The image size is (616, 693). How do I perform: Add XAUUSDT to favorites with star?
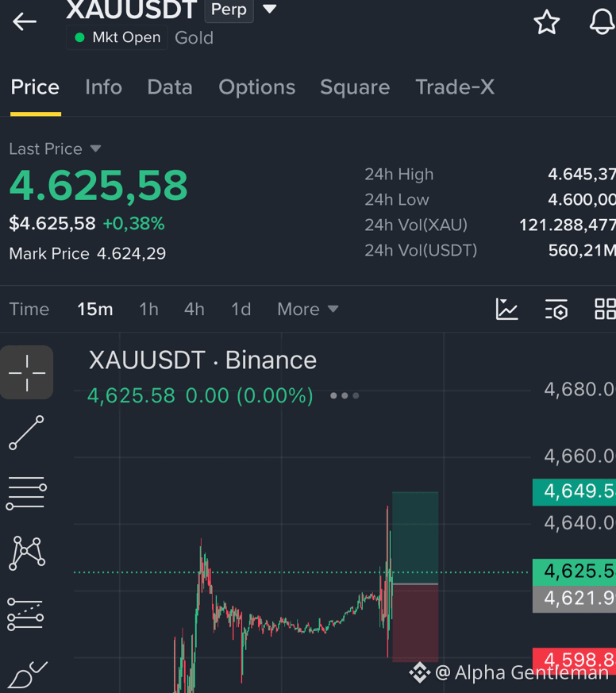click(547, 21)
